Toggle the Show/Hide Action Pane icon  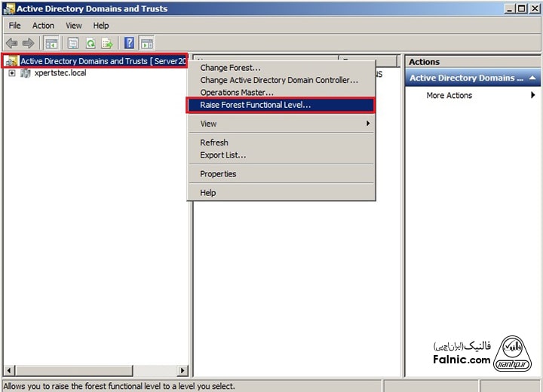pyautogui.click(x=146, y=43)
